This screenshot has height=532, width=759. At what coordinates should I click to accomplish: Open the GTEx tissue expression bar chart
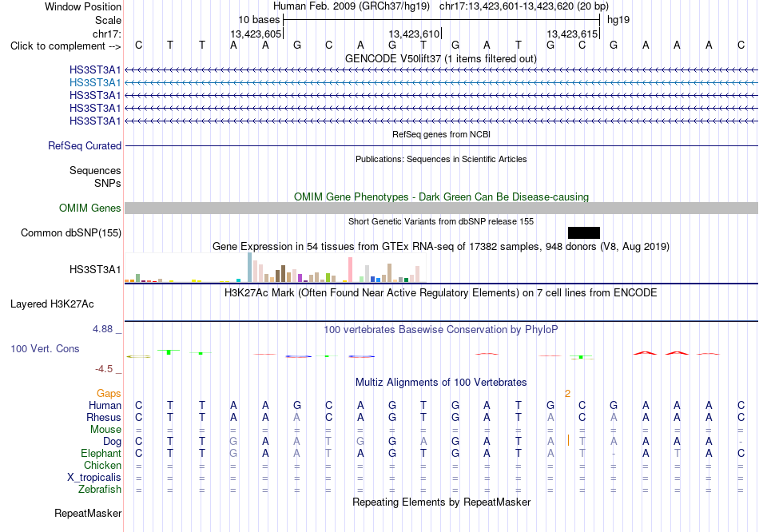click(275, 268)
